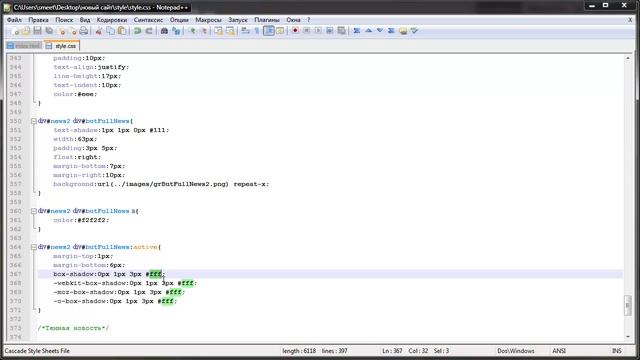The height and width of the screenshot is (360, 640).
Task: Click the blue up-arrow plugin icon
Action: click(x=368, y=31)
